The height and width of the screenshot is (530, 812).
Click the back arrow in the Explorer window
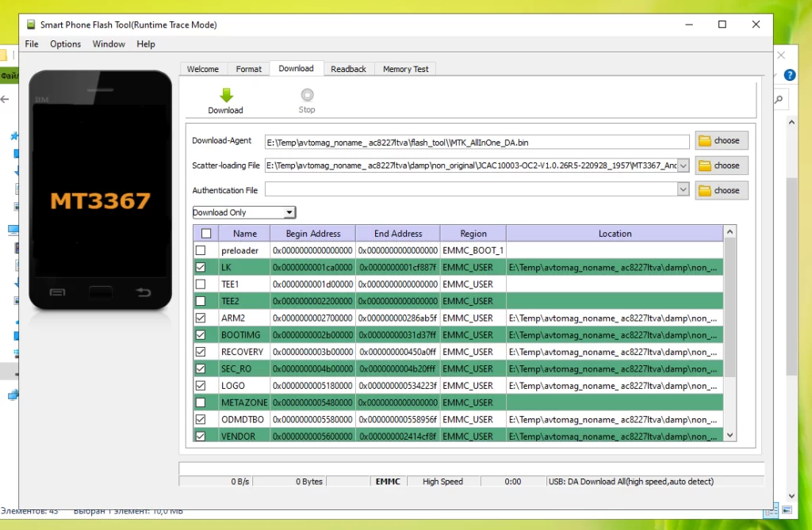tap(6, 99)
